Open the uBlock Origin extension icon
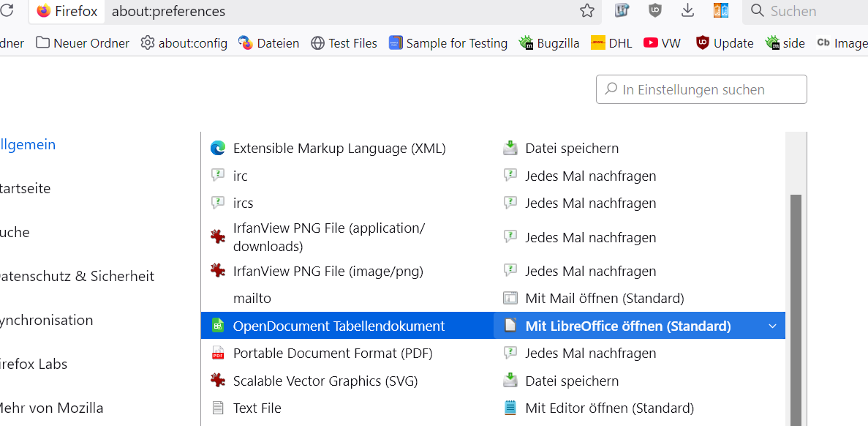Screen dimensions: 868x426 655,11
